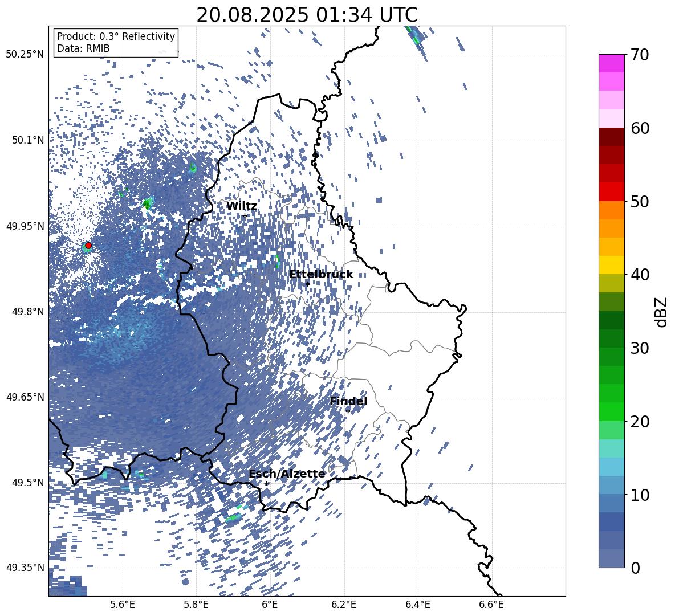Screen dimensions: 675x616
Task: Click the cross marker below Findel
Action: (x=348, y=411)
